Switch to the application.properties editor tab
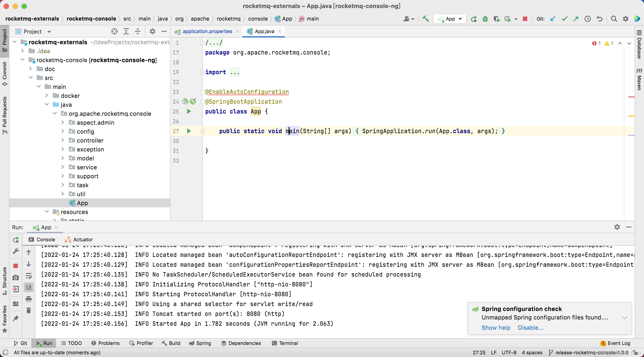The height and width of the screenshot is (357, 644). click(x=207, y=31)
